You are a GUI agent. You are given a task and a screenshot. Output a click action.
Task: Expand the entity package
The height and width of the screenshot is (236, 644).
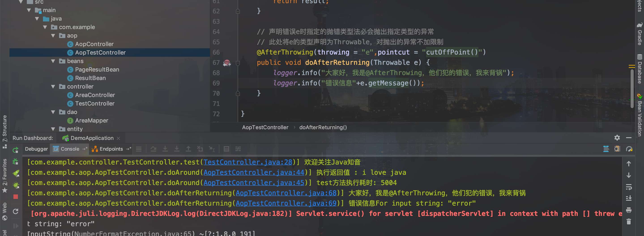pyautogui.click(x=53, y=129)
